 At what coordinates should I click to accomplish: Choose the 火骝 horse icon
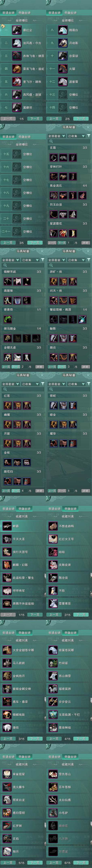(63, 69)
